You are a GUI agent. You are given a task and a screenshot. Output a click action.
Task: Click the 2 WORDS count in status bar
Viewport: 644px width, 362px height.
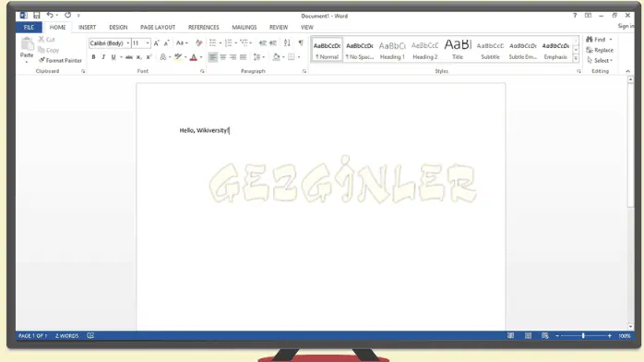67,336
